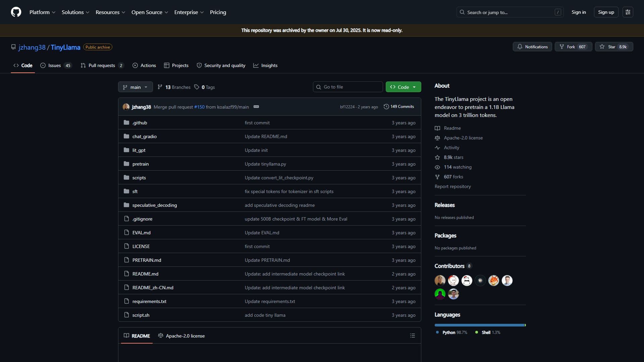Open the green contributor avatar
The height and width of the screenshot is (362, 644).
(x=440, y=294)
